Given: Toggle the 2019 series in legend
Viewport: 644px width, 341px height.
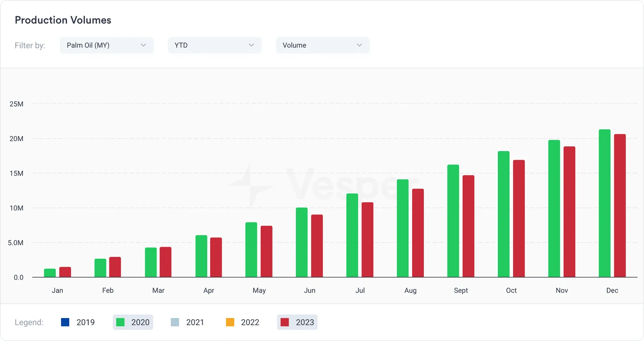Looking at the screenshot, I should coord(78,322).
